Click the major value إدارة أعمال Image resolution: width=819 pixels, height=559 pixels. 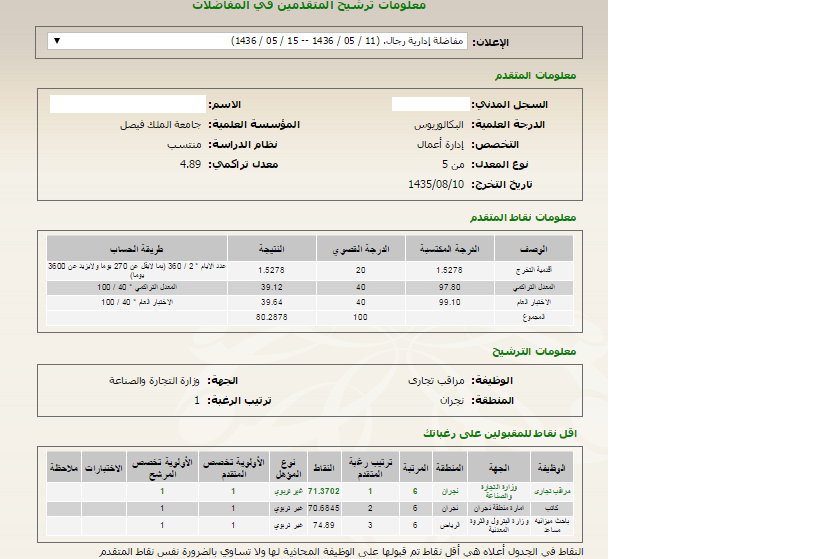(440, 145)
